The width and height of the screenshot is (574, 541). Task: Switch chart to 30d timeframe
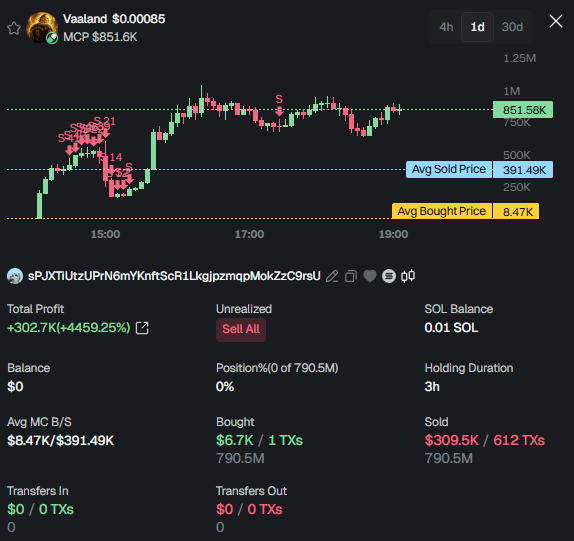(x=512, y=27)
